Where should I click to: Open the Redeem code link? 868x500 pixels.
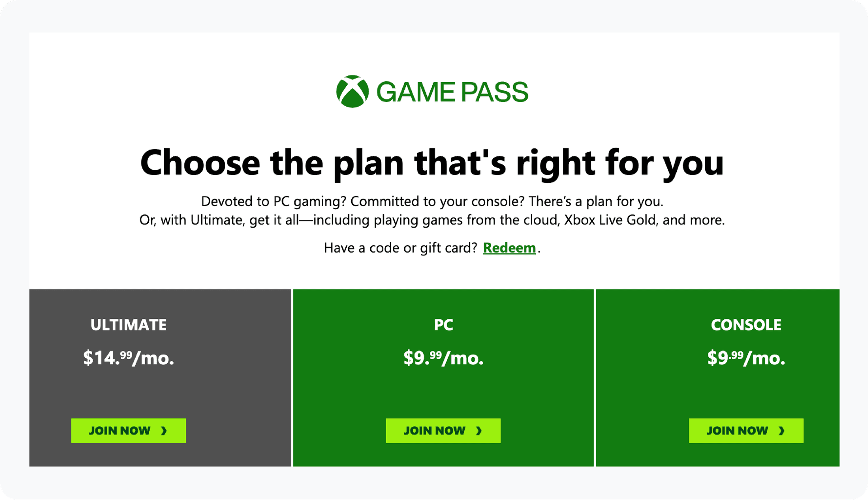509,248
